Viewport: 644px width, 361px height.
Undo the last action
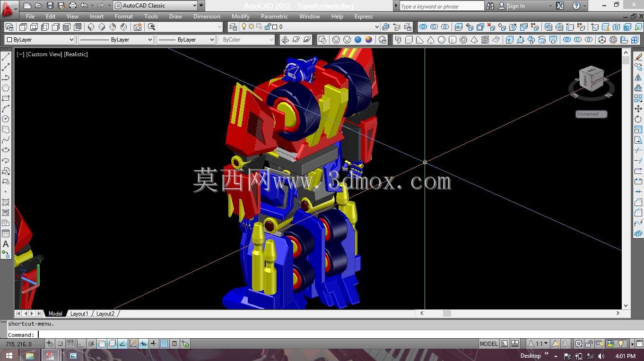[84, 6]
